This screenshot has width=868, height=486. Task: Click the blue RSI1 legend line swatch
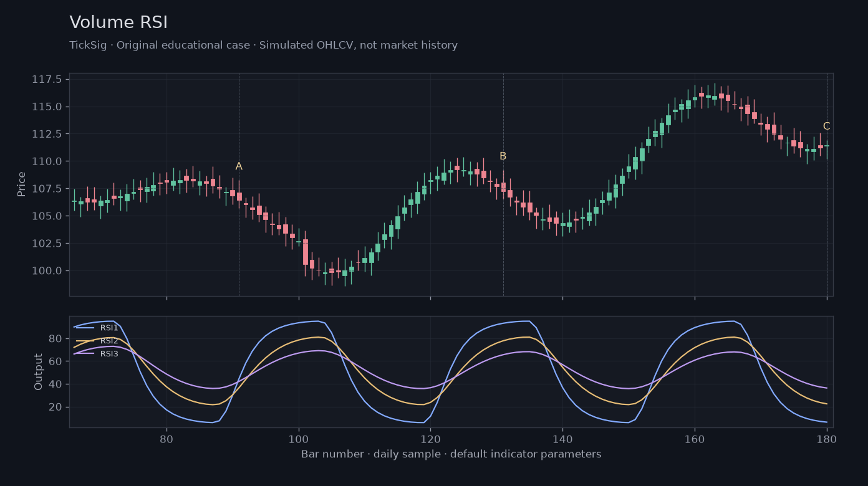[x=85, y=328]
